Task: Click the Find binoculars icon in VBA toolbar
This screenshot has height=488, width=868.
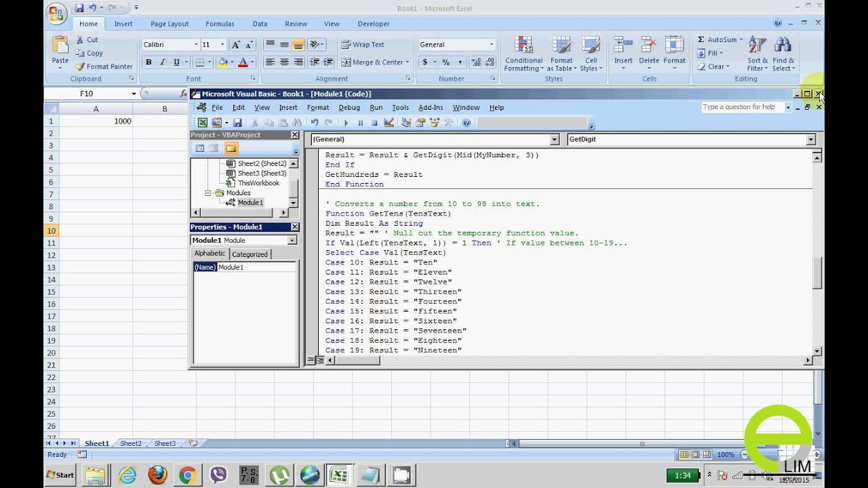Action: pos(297,123)
